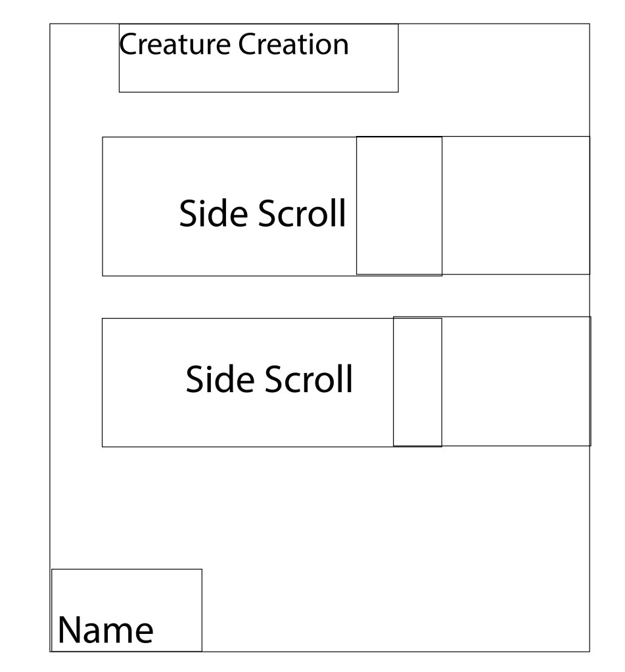Click the "Name" label text
The width and height of the screenshot is (625, 672).
105,630
